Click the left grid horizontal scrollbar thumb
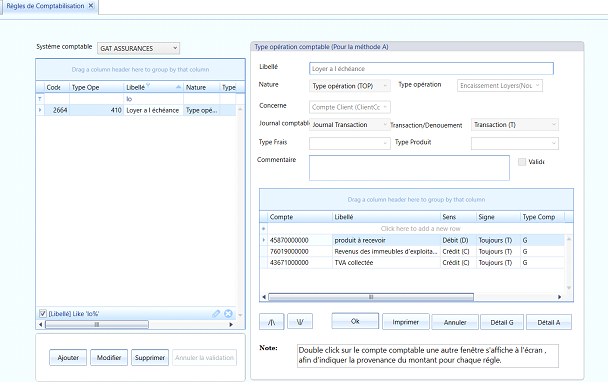 (x=97, y=324)
